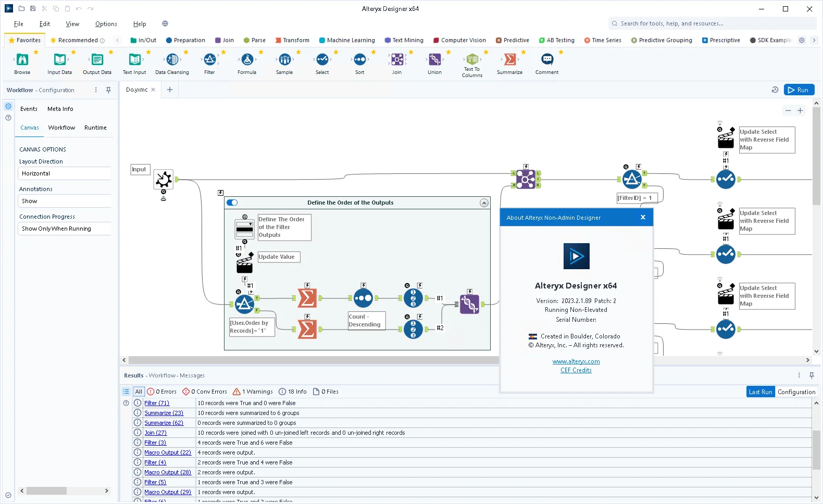The image size is (823, 504).
Task: Show All result messages
Action: click(139, 392)
